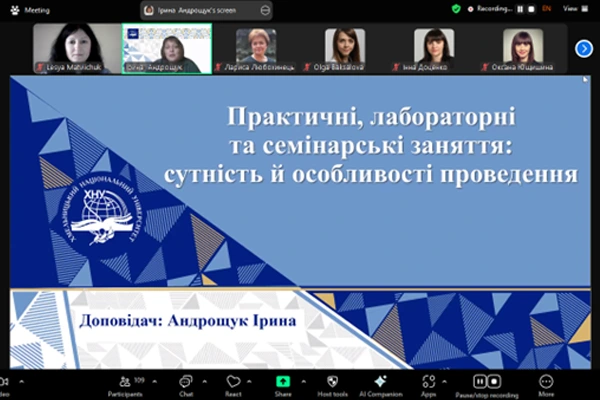Viewport: 600px width, 400px height.
Task: Pause recording from top indicator
Action: (x=520, y=9)
